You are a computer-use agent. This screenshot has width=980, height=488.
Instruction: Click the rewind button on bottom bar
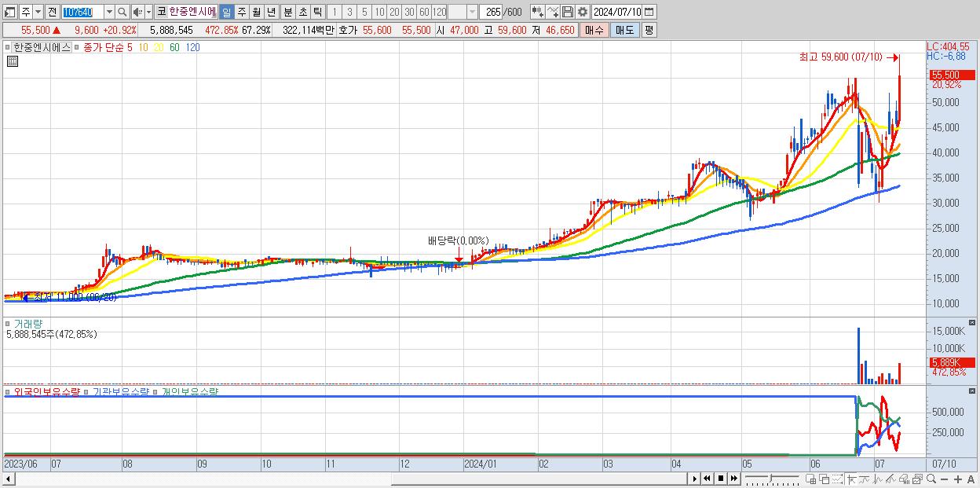tap(707, 479)
